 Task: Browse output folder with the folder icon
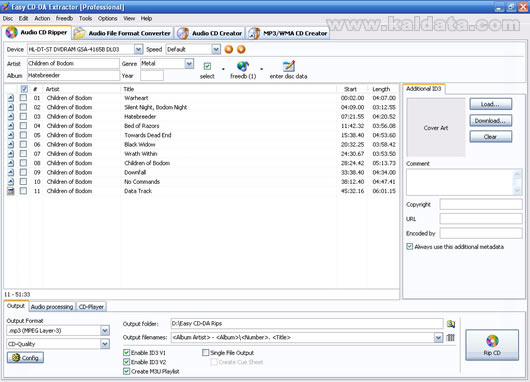click(x=451, y=324)
